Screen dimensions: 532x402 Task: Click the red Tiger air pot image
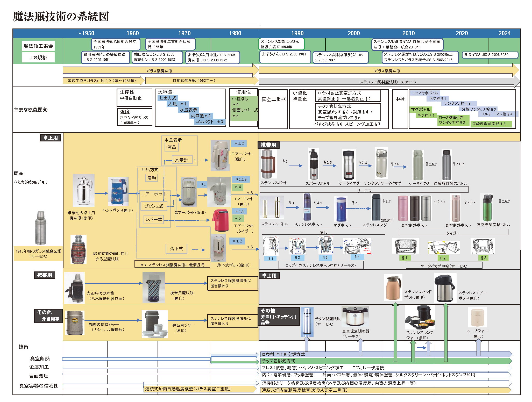[x=221, y=220]
